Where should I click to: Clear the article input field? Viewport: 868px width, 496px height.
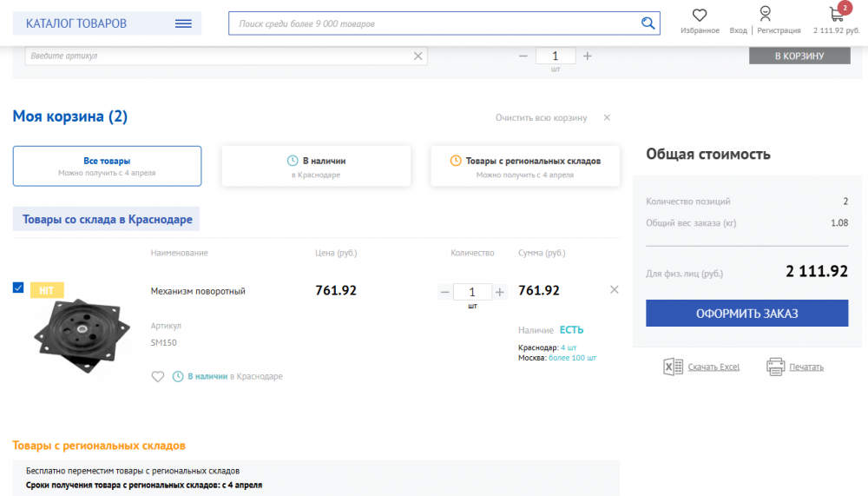(x=418, y=56)
